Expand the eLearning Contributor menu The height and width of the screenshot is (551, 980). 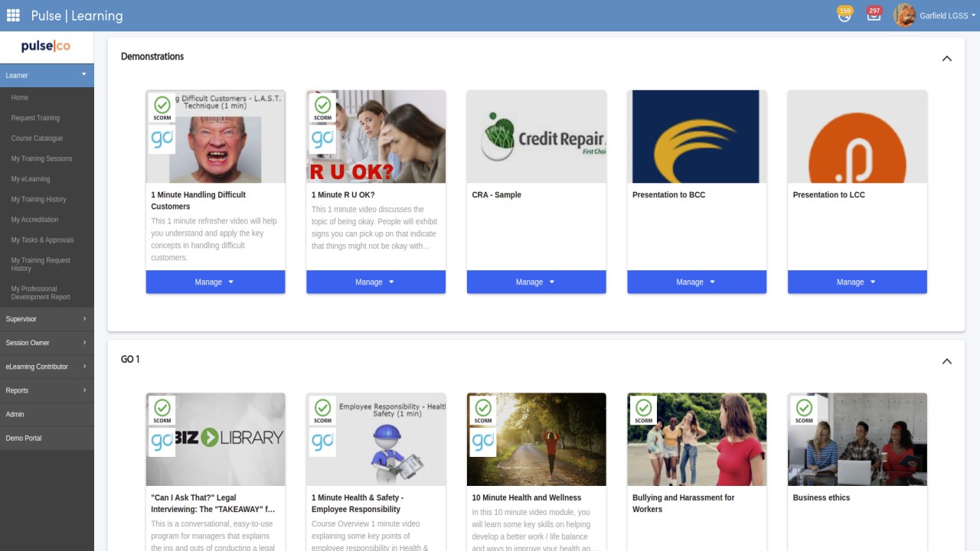click(47, 367)
